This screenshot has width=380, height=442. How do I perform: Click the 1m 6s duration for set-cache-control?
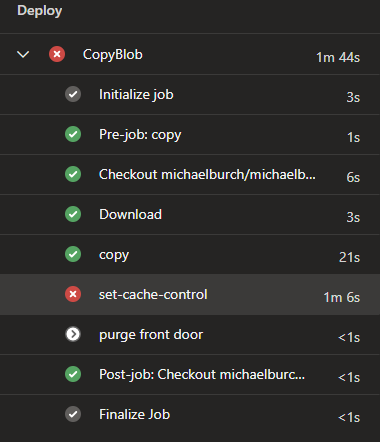342,297
